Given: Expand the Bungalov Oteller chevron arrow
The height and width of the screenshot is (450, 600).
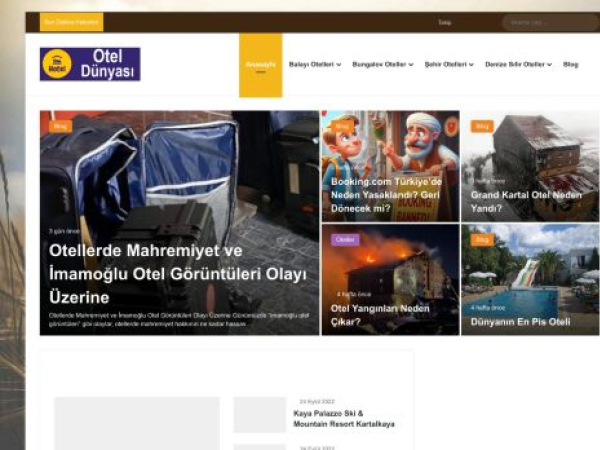Looking at the screenshot, I should coord(411,65).
